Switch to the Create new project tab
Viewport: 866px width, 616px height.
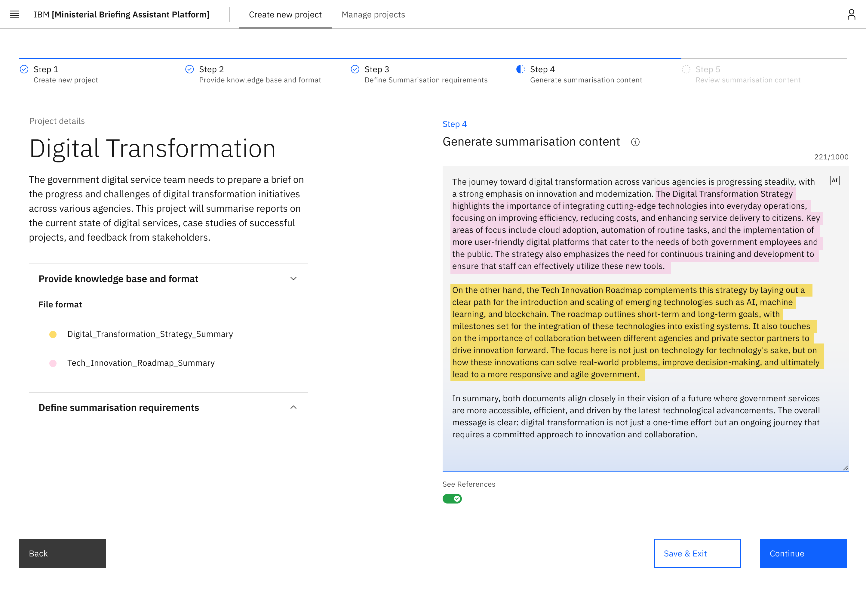[285, 14]
